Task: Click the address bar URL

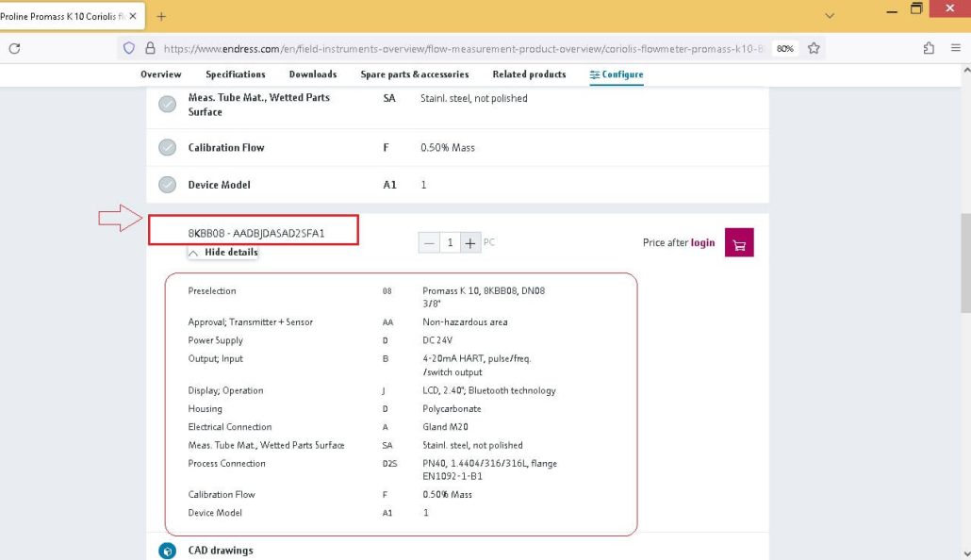Action: point(463,48)
